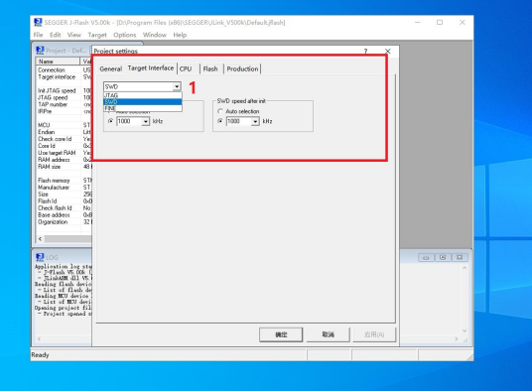
Task: Open the Target menu
Action: (x=97, y=35)
